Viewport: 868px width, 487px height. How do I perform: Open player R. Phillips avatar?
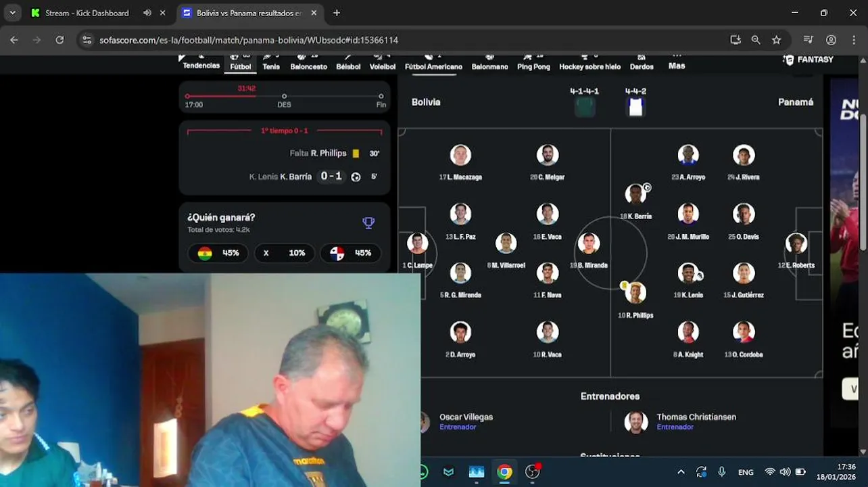[635, 293]
